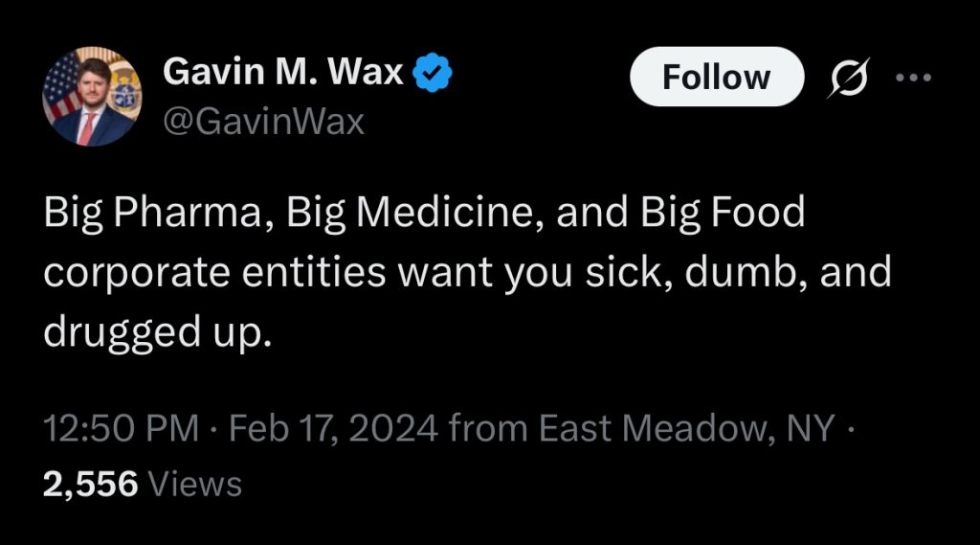The height and width of the screenshot is (545, 980).
Task: Click the blue verified checkmark badge
Action: (432, 73)
